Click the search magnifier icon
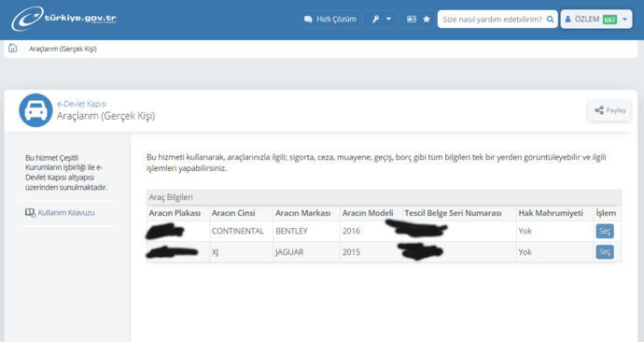Viewport: 644px width, 342px height. (551, 19)
